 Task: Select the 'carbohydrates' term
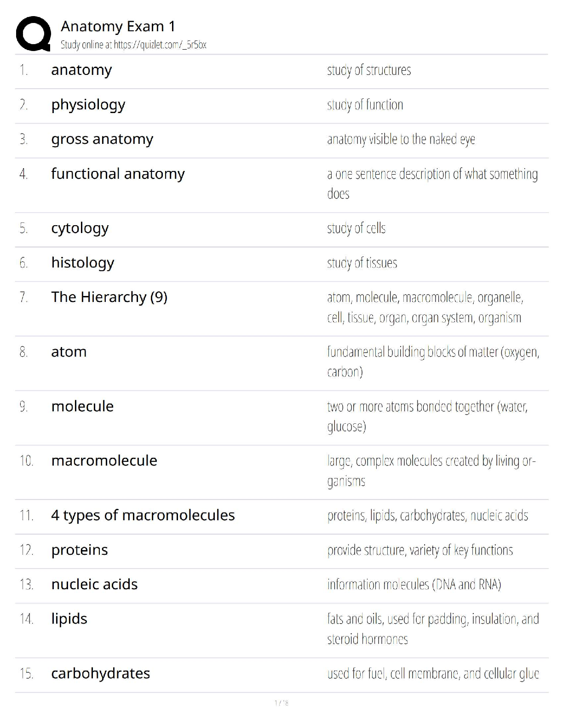coord(100,673)
